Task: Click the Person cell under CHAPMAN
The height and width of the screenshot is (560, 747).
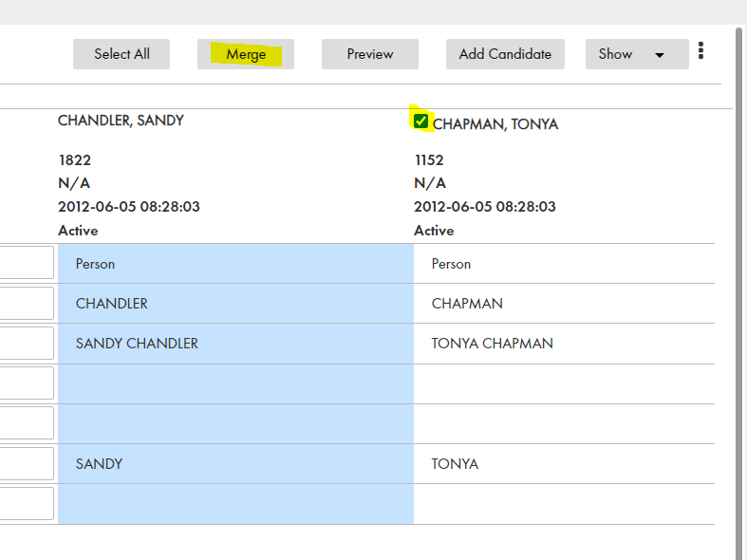Action: click(564, 264)
